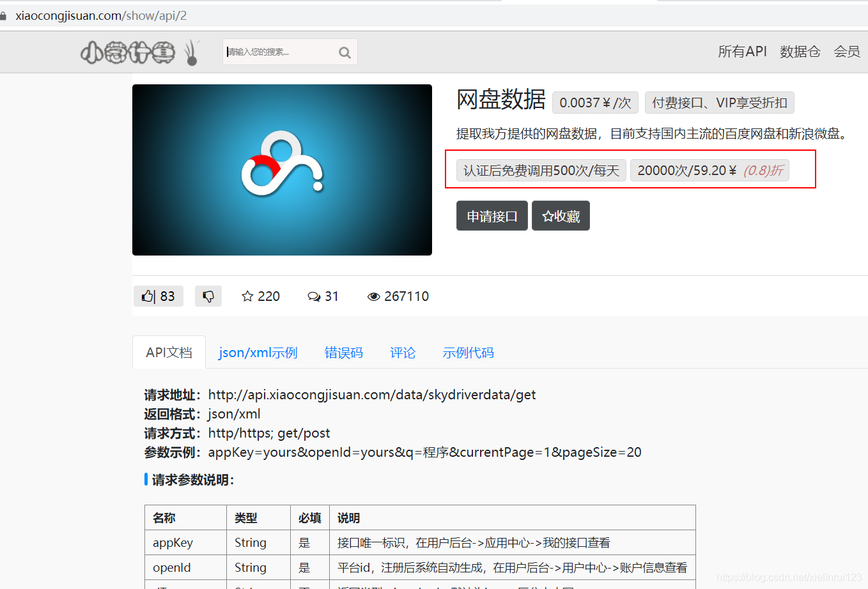Click the comments count 31

click(323, 296)
